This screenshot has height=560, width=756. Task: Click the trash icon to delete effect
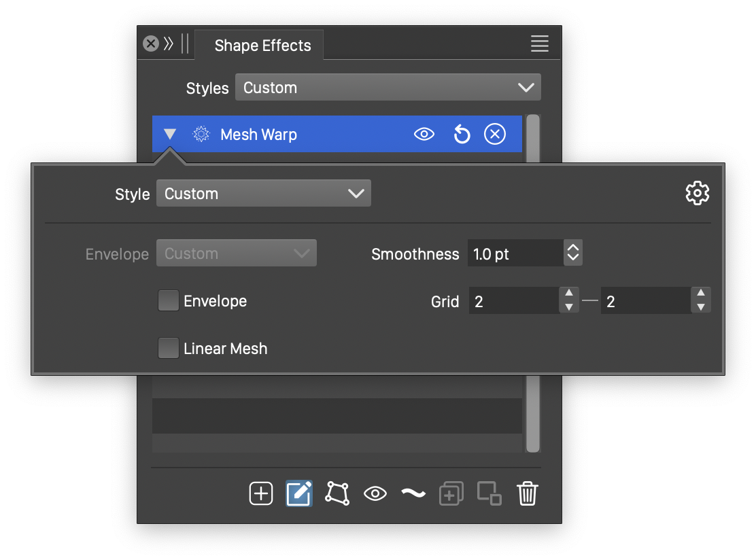(x=528, y=493)
